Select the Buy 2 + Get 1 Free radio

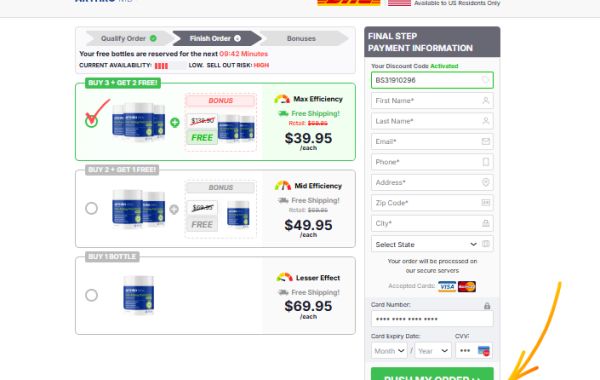[x=91, y=209]
